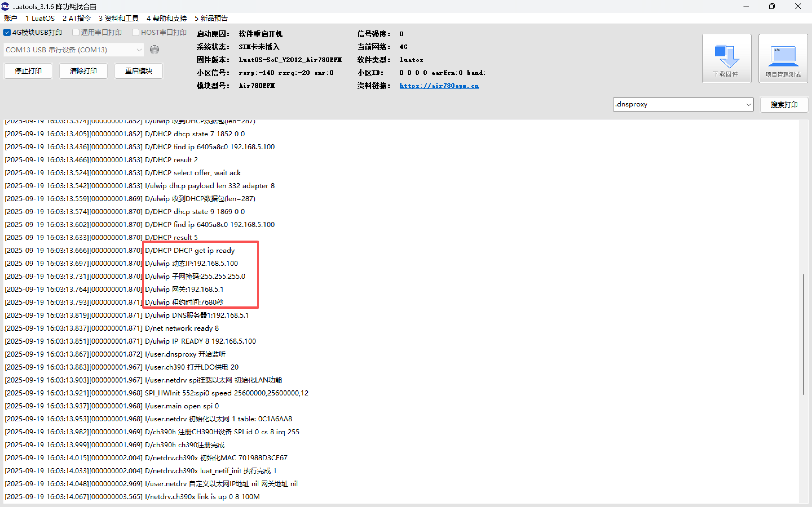
Task: Click the 停止打印 button
Action: [x=28, y=71]
